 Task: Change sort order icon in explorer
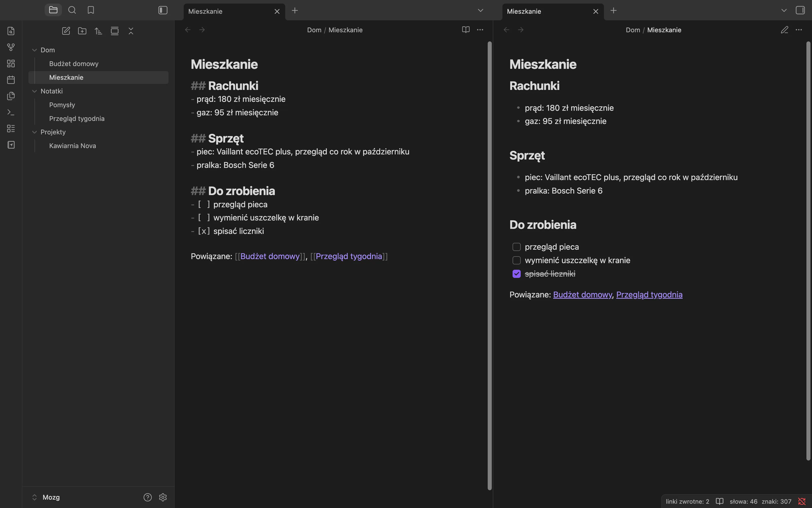tap(98, 31)
